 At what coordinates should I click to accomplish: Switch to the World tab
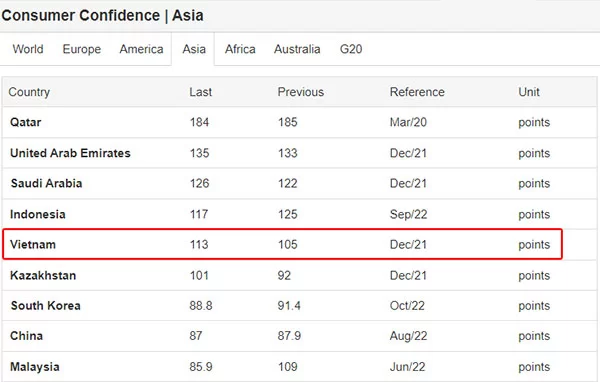[28, 49]
